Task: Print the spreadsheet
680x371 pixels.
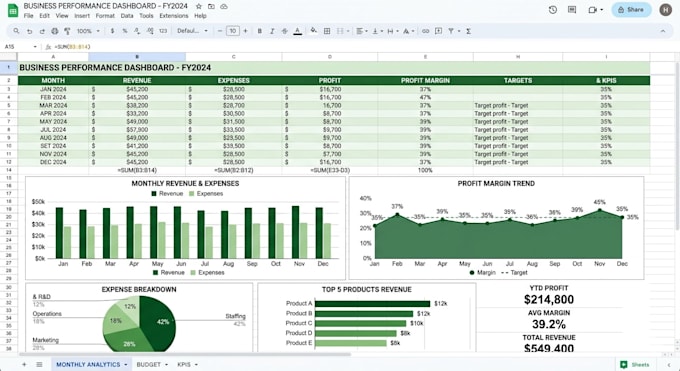Action: point(55,31)
